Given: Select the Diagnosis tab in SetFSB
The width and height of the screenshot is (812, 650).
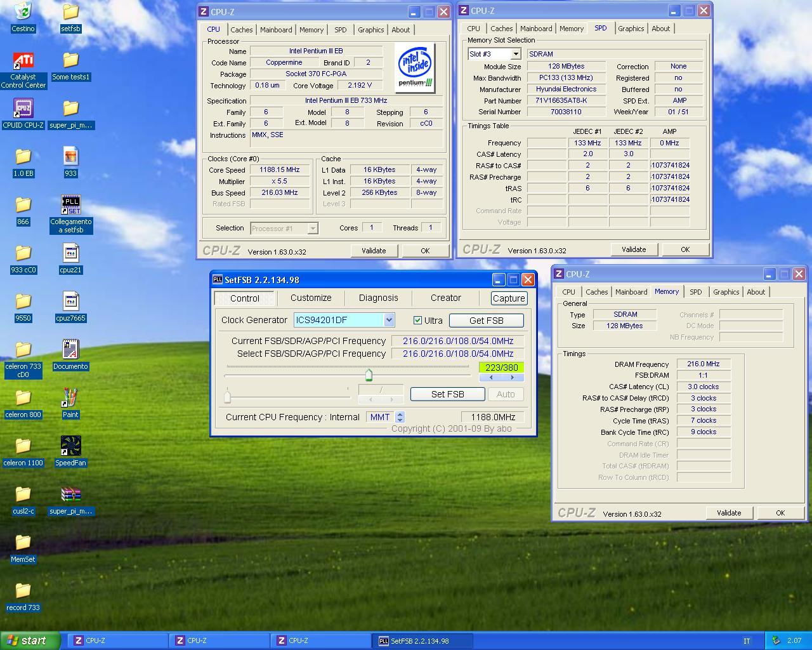Looking at the screenshot, I should click(x=379, y=298).
